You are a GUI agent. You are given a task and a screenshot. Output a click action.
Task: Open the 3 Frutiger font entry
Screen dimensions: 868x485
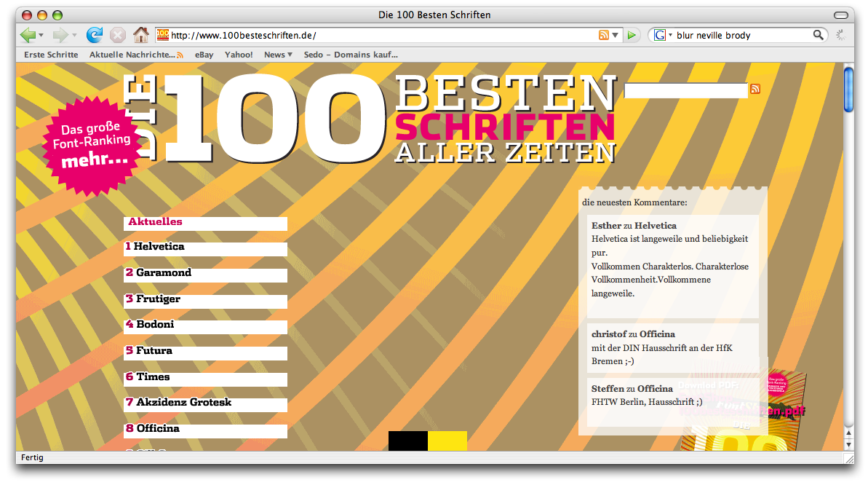pyautogui.click(x=205, y=300)
